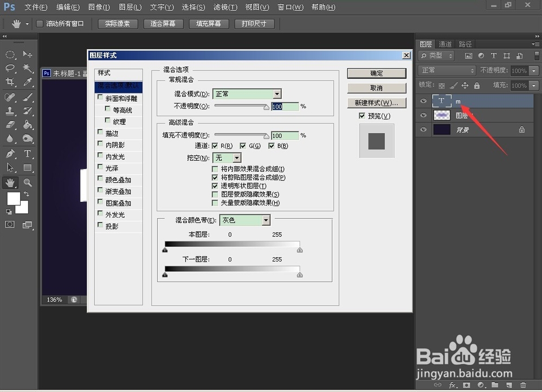Image resolution: width=542 pixels, height=392 pixels.
Task: Check 将内部效果混合成组(I) option
Action: [215, 169]
